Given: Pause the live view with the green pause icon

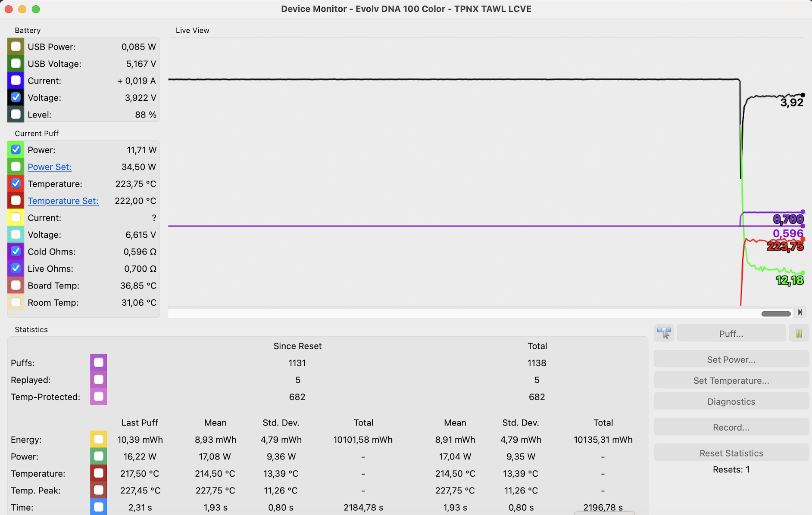Looking at the screenshot, I should 799,334.
